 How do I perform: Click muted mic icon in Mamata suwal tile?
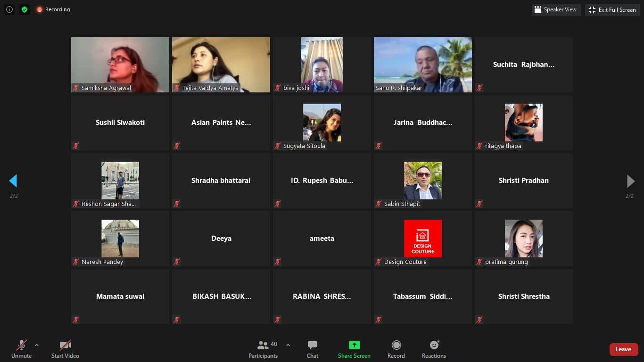click(76, 320)
